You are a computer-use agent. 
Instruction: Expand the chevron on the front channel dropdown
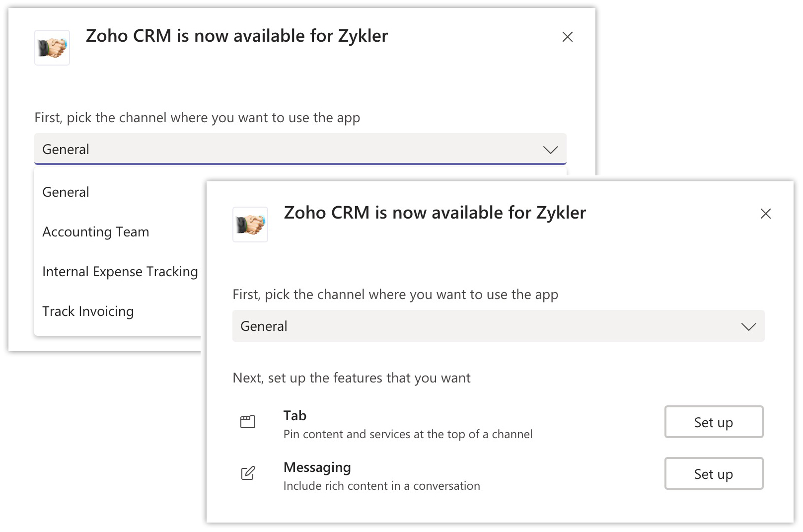749,326
